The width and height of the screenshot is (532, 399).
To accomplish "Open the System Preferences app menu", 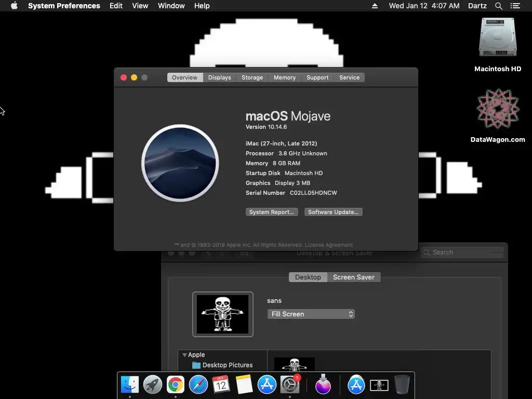I will point(64,6).
